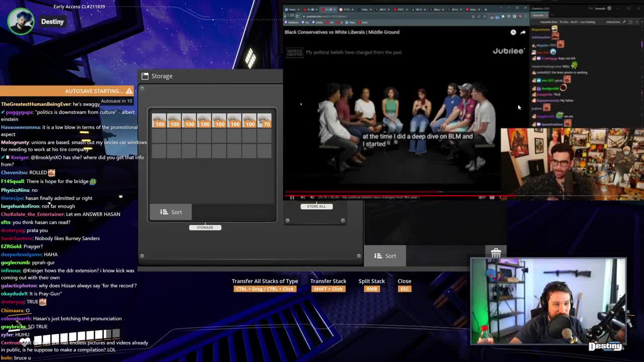Screen dimensions: 644x362
Task: Sort the storage container items
Action: pyautogui.click(x=171, y=212)
